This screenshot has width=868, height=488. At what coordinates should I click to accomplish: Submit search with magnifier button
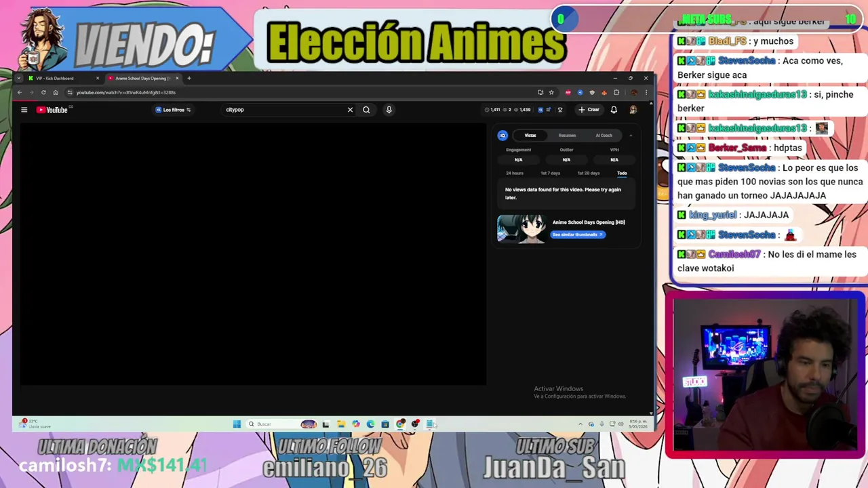[x=366, y=110]
